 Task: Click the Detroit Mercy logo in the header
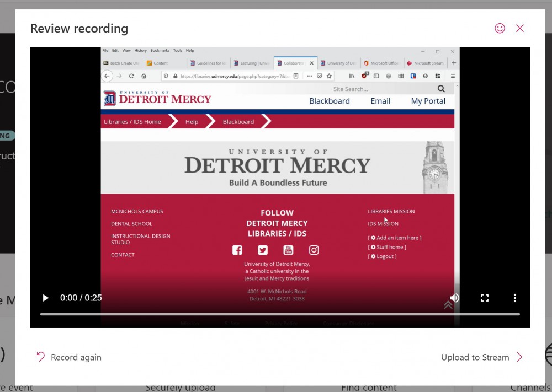(x=157, y=98)
